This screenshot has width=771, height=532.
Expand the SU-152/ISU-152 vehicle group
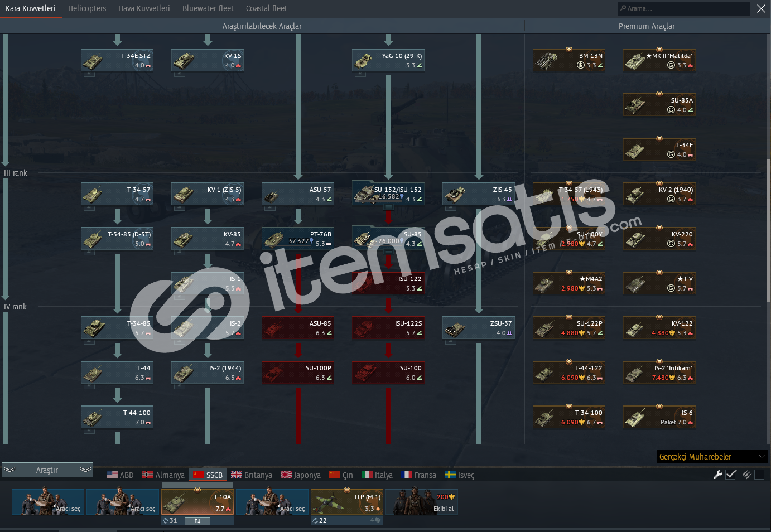388,207
